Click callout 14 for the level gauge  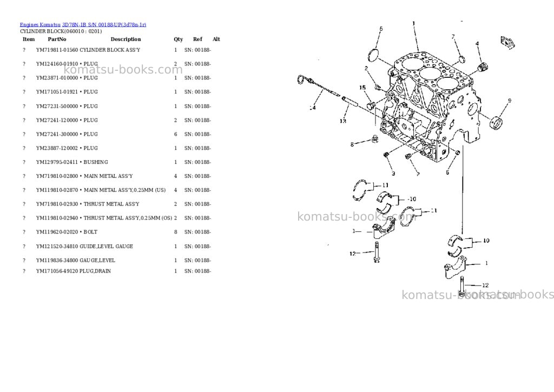tap(312, 108)
